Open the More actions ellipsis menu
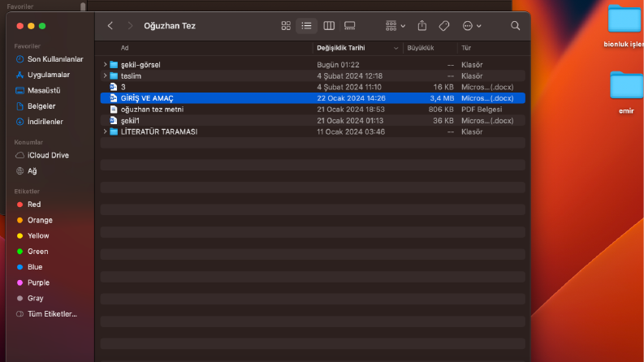The image size is (644, 362). click(472, 26)
